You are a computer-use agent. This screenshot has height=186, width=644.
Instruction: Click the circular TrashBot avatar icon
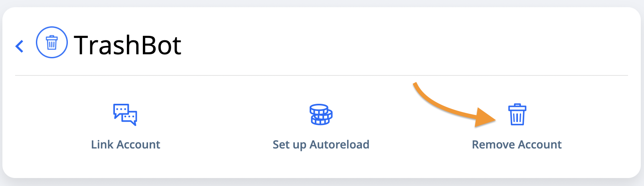(x=52, y=42)
